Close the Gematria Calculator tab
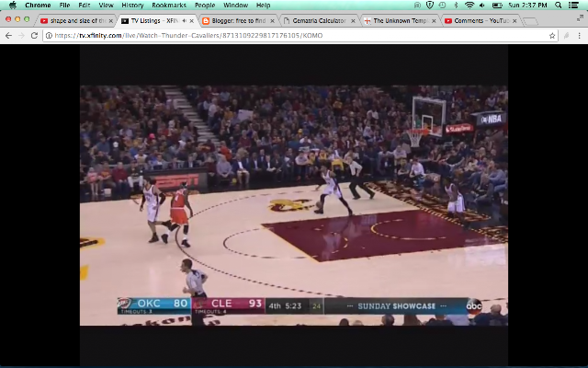Image resolution: width=588 pixels, height=368 pixels. point(353,21)
